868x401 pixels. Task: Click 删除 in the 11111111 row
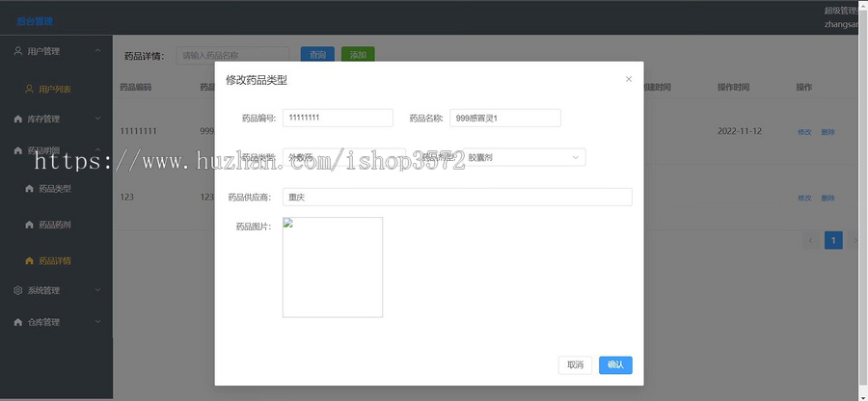[x=827, y=132]
